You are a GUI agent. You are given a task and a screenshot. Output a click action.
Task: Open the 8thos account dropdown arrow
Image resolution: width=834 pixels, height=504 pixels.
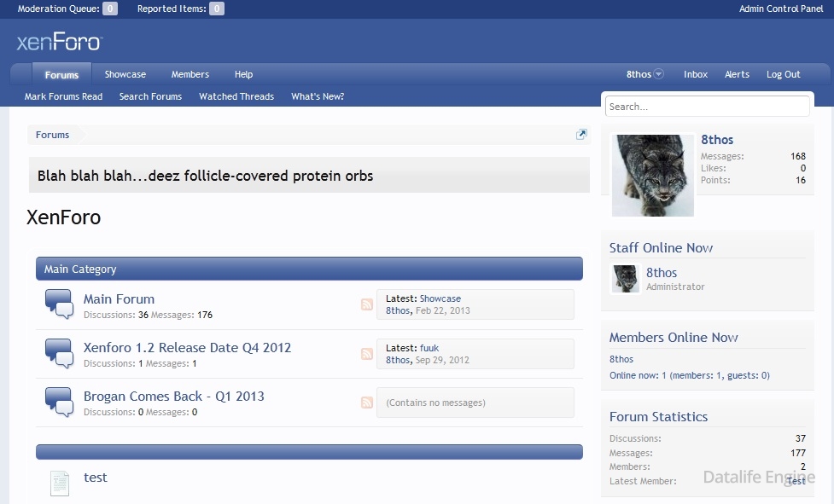(x=658, y=74)
